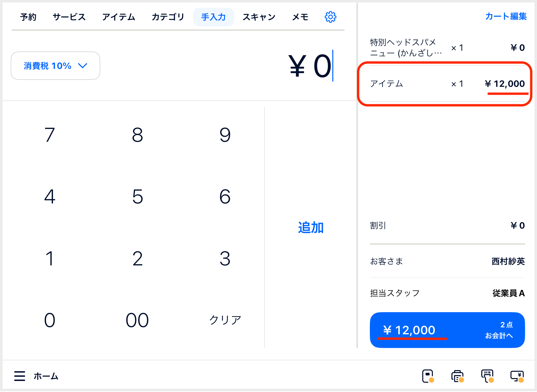Select the カテゴリ tab
The width and height of the screenshot is (537, 392).
pos(168,17)
